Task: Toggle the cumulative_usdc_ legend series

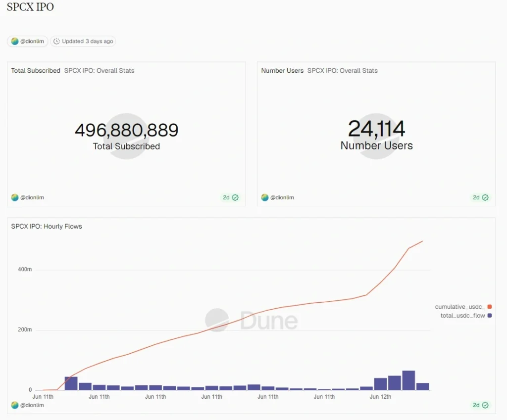Action: pyautogui.click(x=463, y=307)
